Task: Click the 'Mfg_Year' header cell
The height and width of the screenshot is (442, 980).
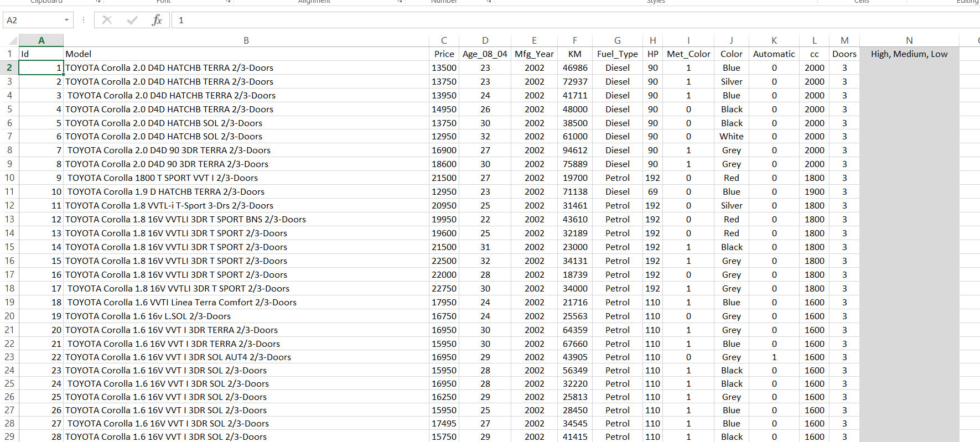Action: [534, 54]
